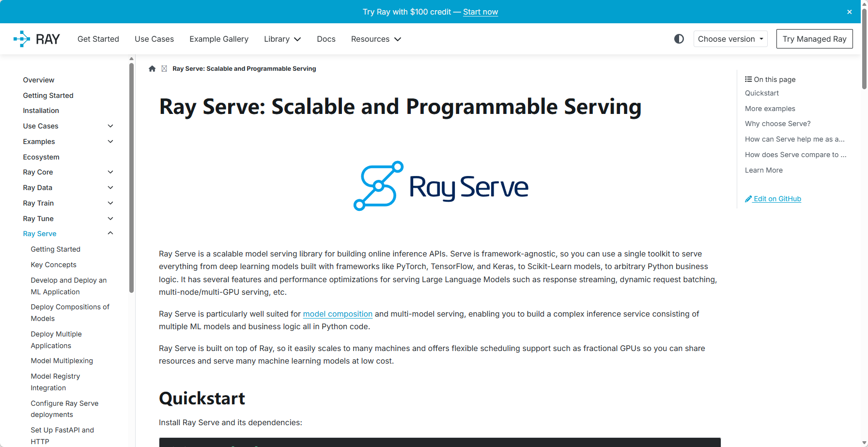The height and width of the screenshot is (447, 868).
Task: Click the Use Cases sidebar label
Action: tap(41, 126)
